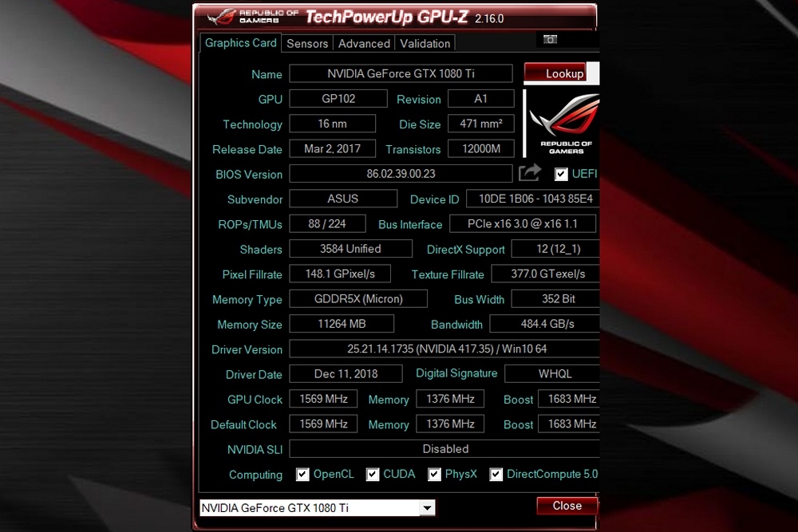Click the Device ID value 10DE 1B06 - 1043 85E4
Image resolution: width=798 pixels, height=532 pixels.
533,199
